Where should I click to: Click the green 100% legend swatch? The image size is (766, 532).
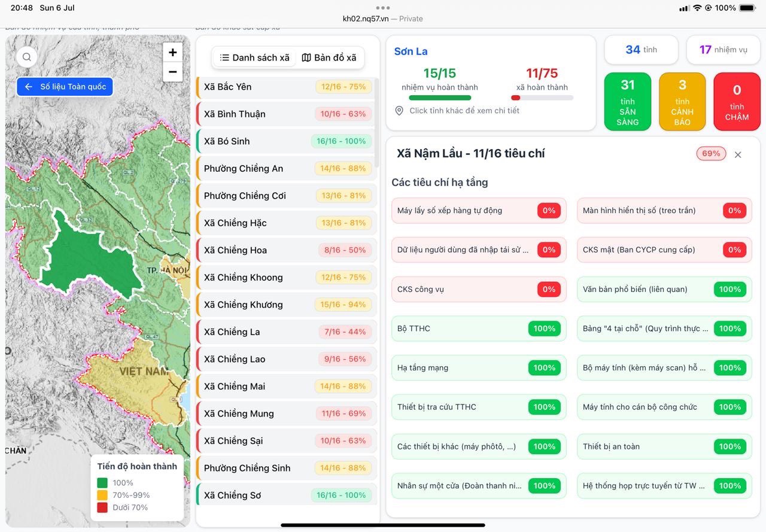coord(102,483)
